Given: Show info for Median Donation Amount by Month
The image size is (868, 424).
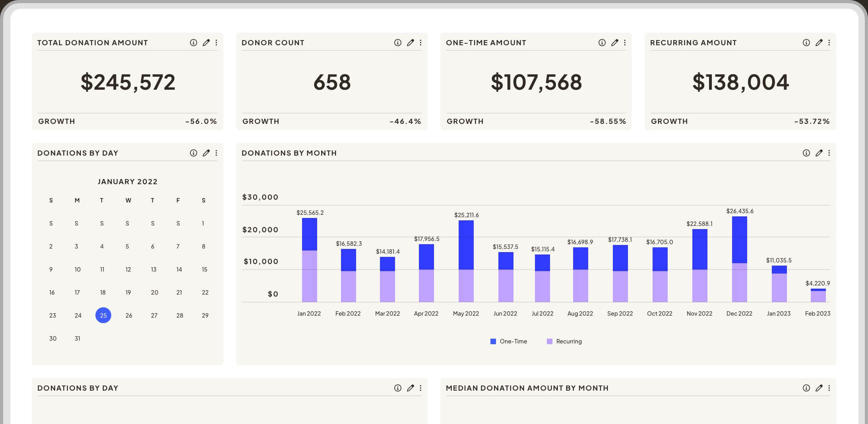Looking at the screenshot, I should point(806,388).
